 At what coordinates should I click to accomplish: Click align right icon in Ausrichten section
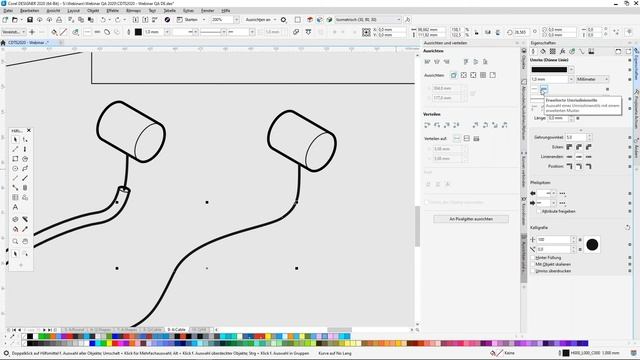447,62
